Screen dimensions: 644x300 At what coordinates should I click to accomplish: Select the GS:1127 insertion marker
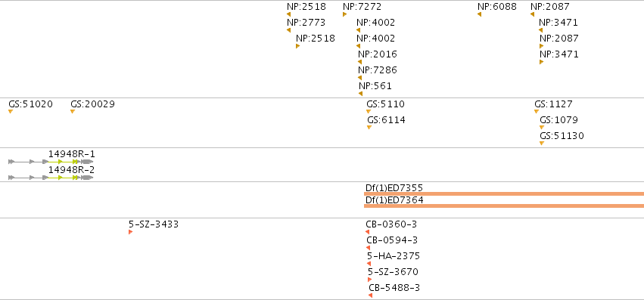point(537,112)
